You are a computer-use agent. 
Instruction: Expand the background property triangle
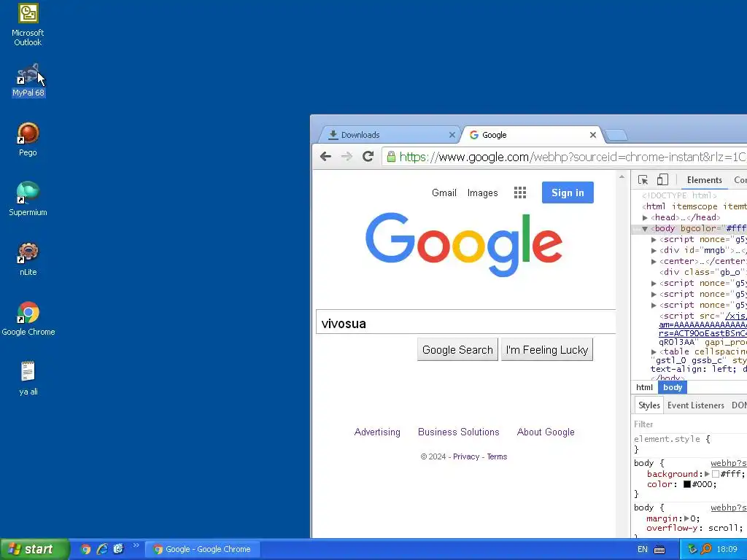coord(707,474)
